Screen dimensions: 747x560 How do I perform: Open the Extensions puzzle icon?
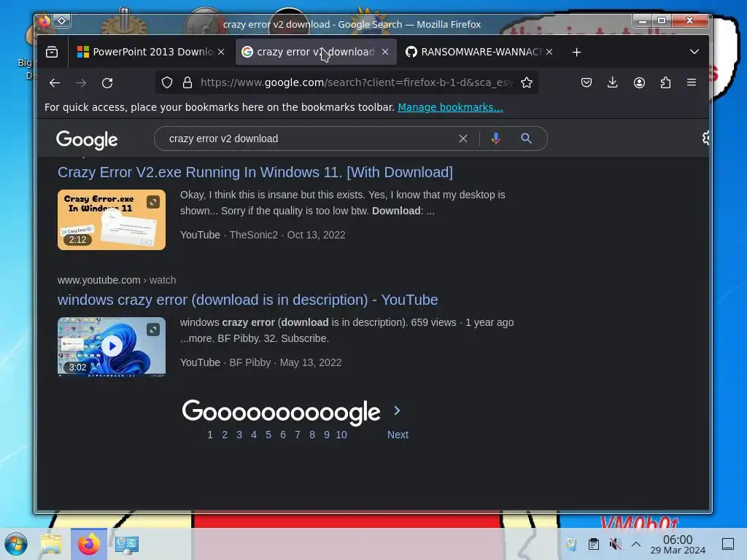[665, 83]
